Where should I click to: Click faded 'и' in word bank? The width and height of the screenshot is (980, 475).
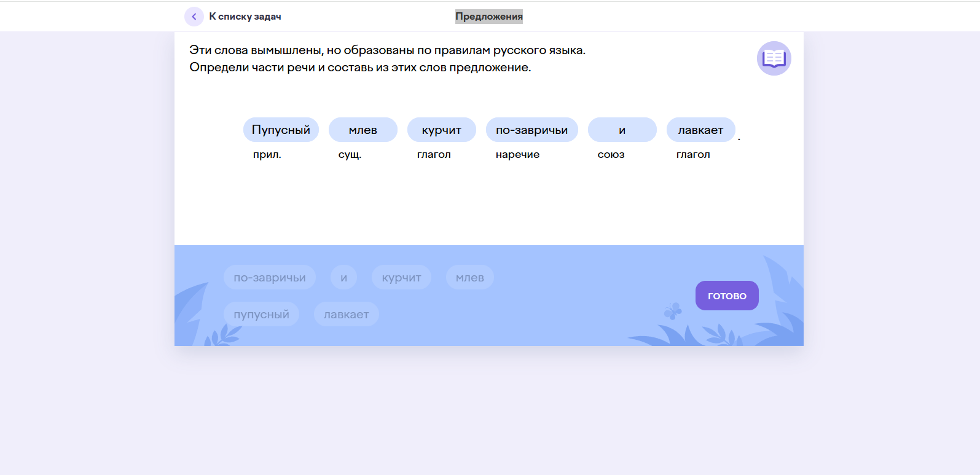[x=343, y=277]
